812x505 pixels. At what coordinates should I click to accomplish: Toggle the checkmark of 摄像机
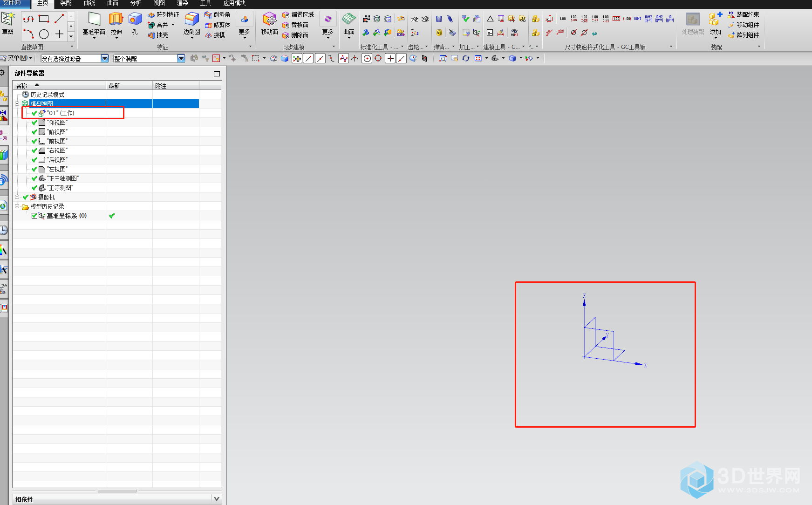26,197
